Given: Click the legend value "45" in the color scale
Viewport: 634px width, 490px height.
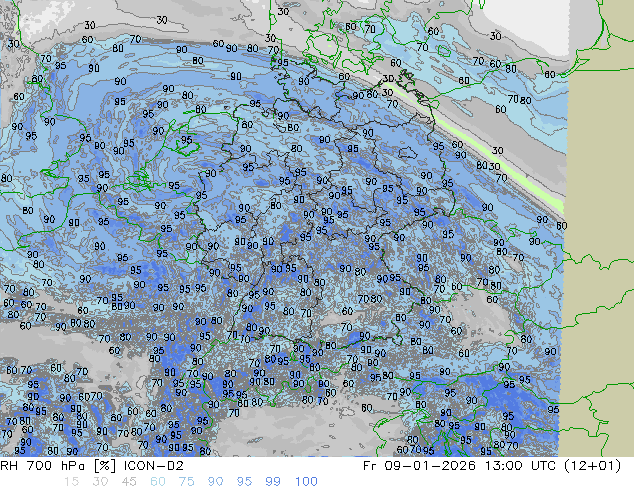Looking at the screenshot, I should tap(129, 482).
